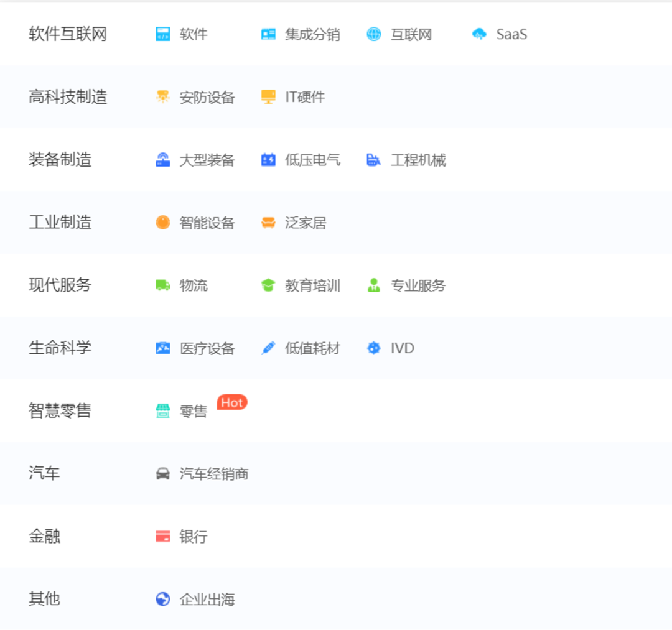Click the 集成分销 icon
The height and width of the screenshot is (630, 672).
point(268,34)
